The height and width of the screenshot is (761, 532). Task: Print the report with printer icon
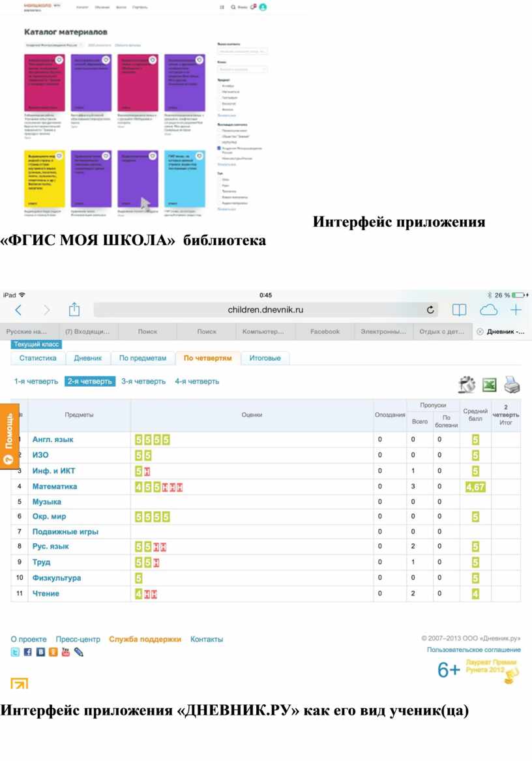coord(512,385)
